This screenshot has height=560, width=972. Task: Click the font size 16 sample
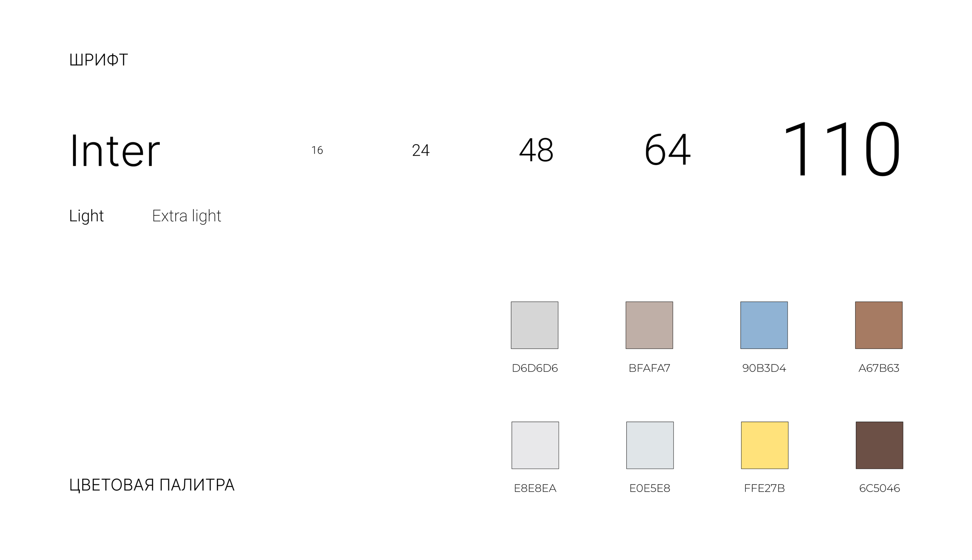(x=317, y=150)
